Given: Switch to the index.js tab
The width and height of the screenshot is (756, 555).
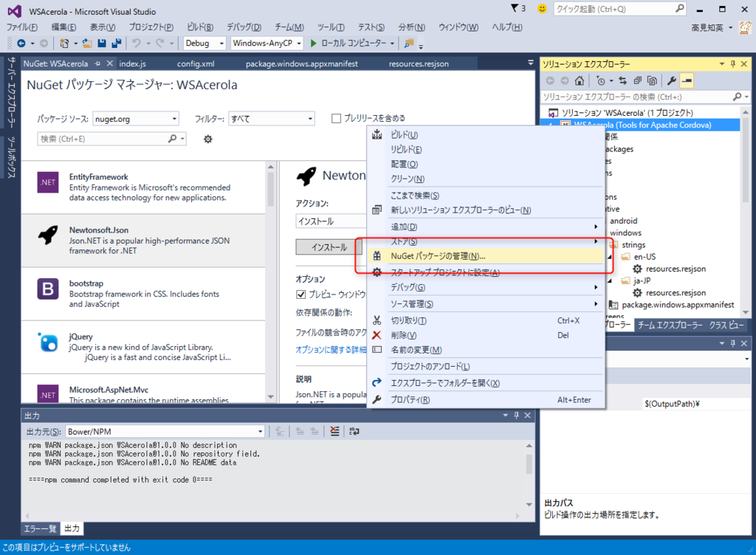Looking at the screenshot, I should click(x=133, y=63).
